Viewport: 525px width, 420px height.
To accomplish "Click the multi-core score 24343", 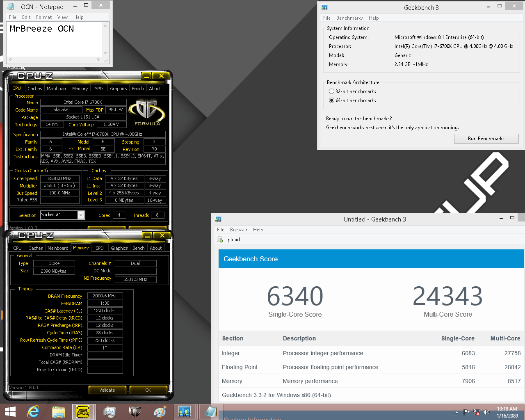I will (x=447, y=296).
